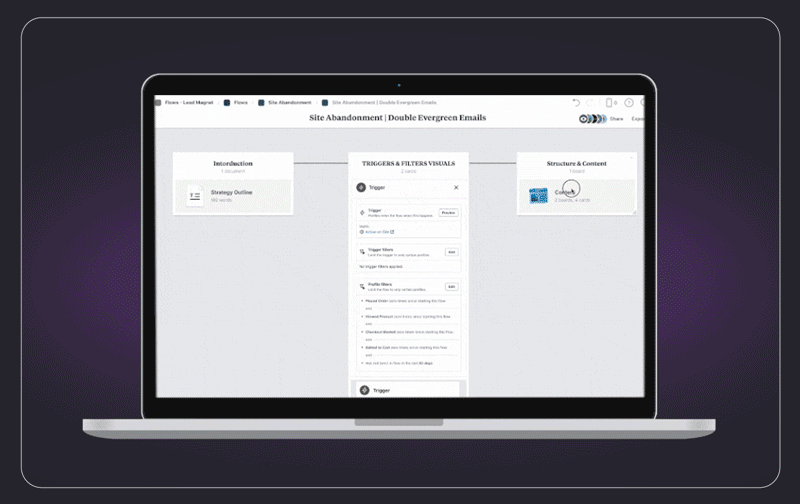This screenshot has width=800, height=504.
Task: Click the Trigger card header icon
Action: [362, 187]
